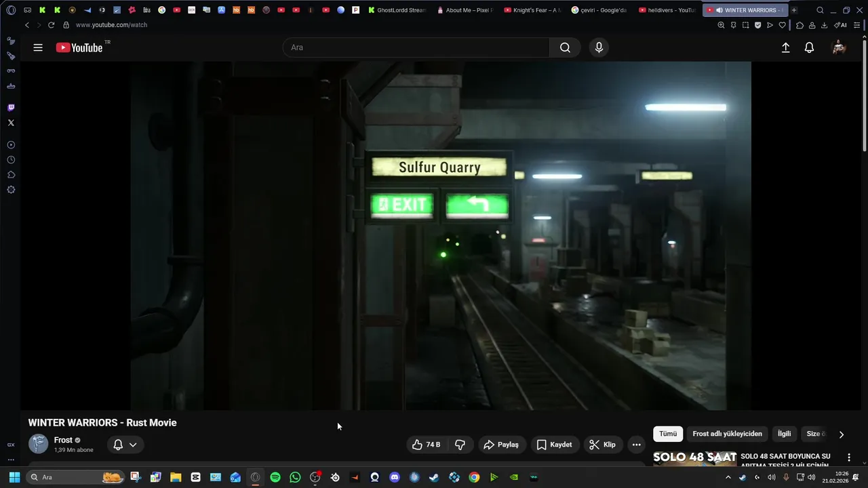This screenshot has width=868, height=488.
Task: Launch Spotify from the taskbar
Action: click(275, 477)
